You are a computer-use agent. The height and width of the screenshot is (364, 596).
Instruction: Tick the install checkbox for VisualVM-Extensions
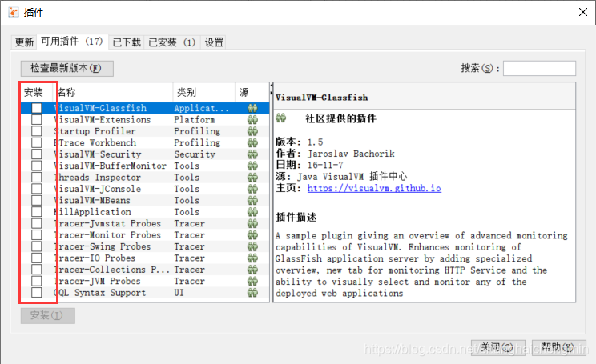pyautogui.click(x=37, y=119)
